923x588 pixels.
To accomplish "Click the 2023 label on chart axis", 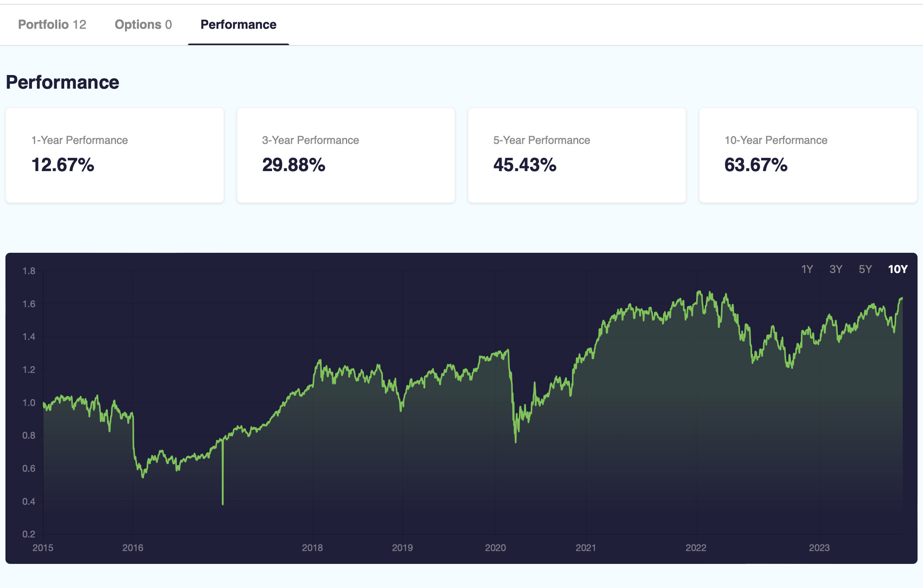I will point(819,548).
